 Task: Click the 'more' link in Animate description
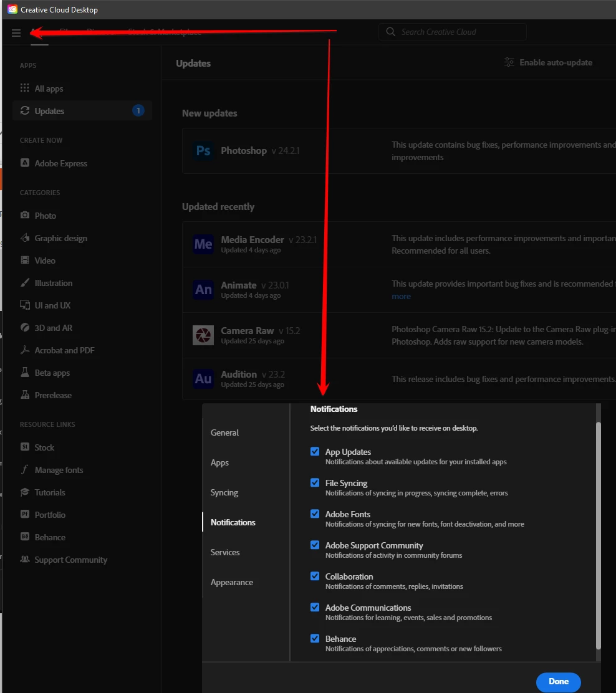pyautogui.click(x=401, y=296)
